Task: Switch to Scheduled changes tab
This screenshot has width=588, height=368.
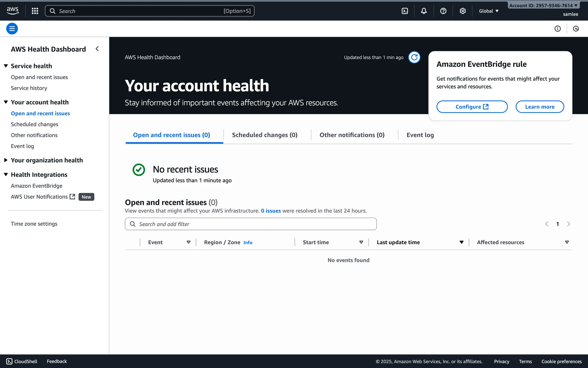Action: pyautogui.click(x=265, y=135)
